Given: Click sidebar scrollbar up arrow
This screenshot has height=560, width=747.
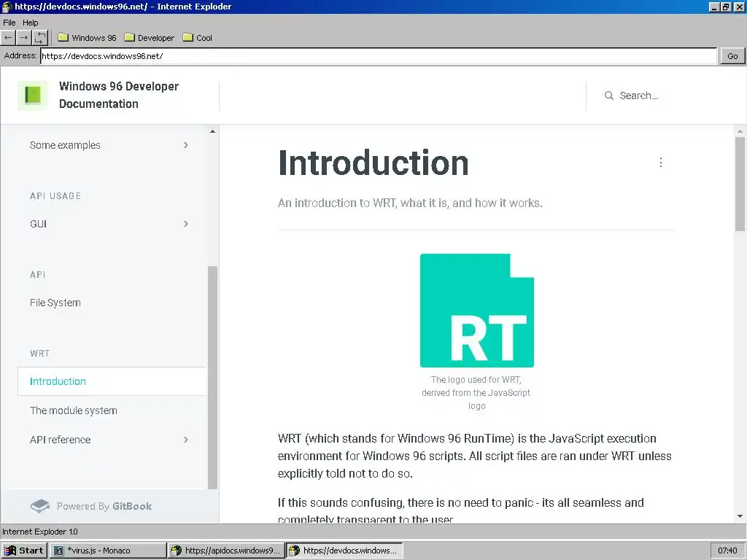Looking at the screenshot, I should pyautogui.click(x=212, y=131).
